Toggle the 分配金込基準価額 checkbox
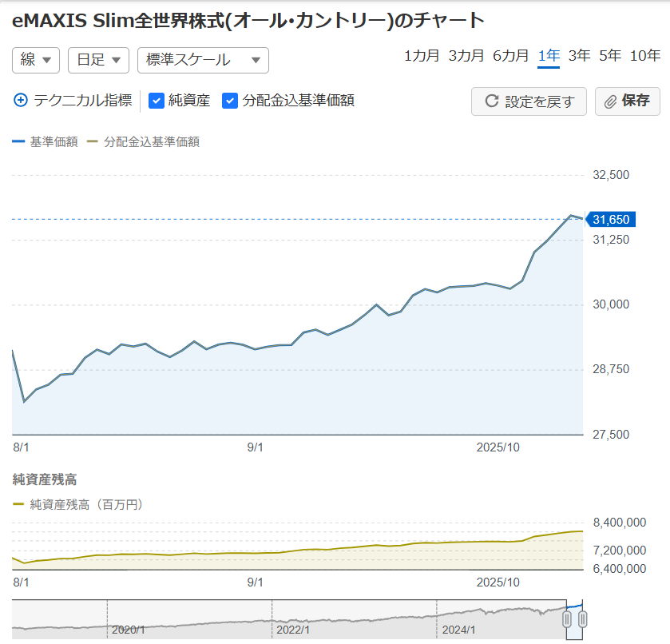670x644 pixels. pyautogui.click(x=230, y=101)
